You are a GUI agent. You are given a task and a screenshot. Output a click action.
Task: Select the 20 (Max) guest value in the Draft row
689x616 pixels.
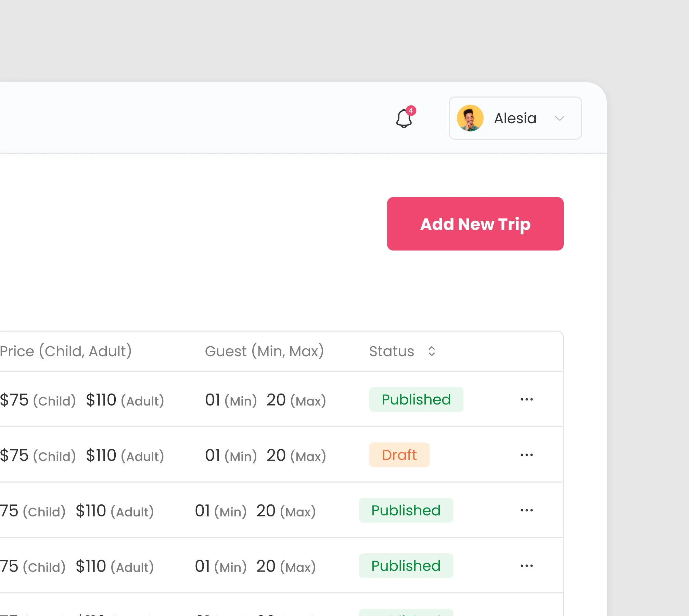[x=296, y=455]
